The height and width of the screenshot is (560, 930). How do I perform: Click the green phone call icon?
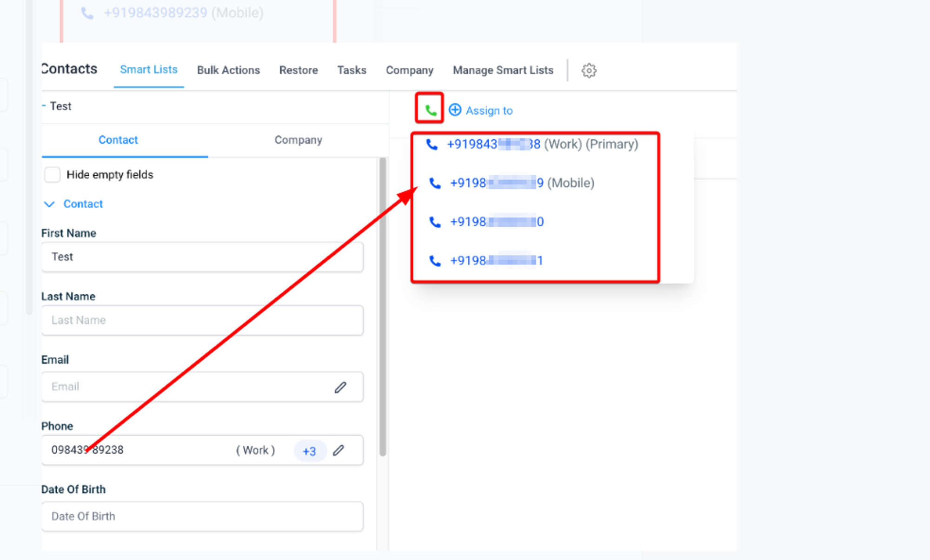[431, 110]
